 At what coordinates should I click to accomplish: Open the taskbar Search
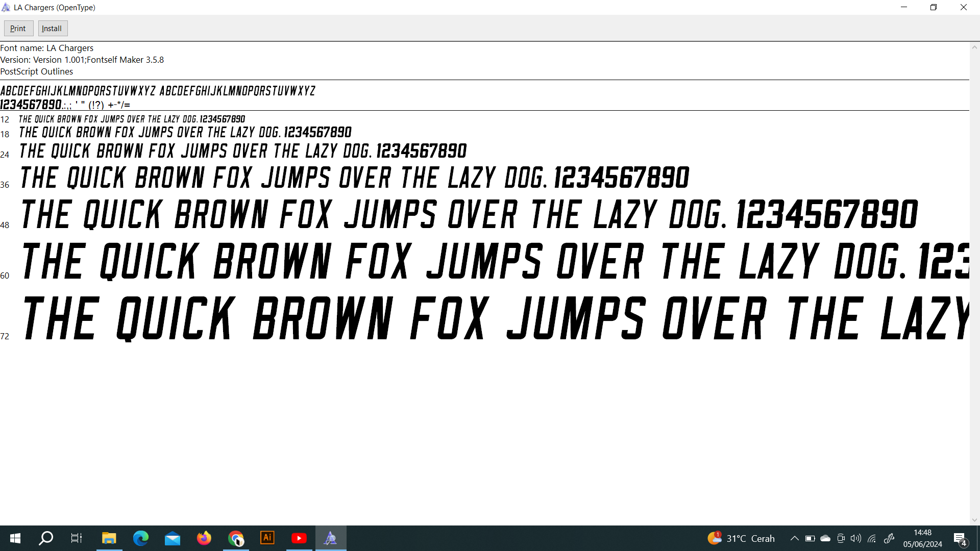(x=46, y=538)
